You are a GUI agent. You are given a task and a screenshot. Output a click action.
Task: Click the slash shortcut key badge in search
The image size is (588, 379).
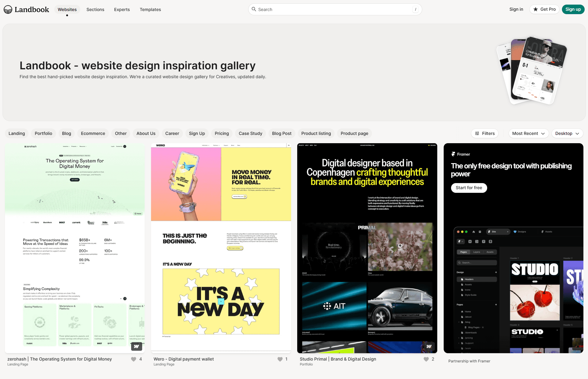tap(415, 10)
